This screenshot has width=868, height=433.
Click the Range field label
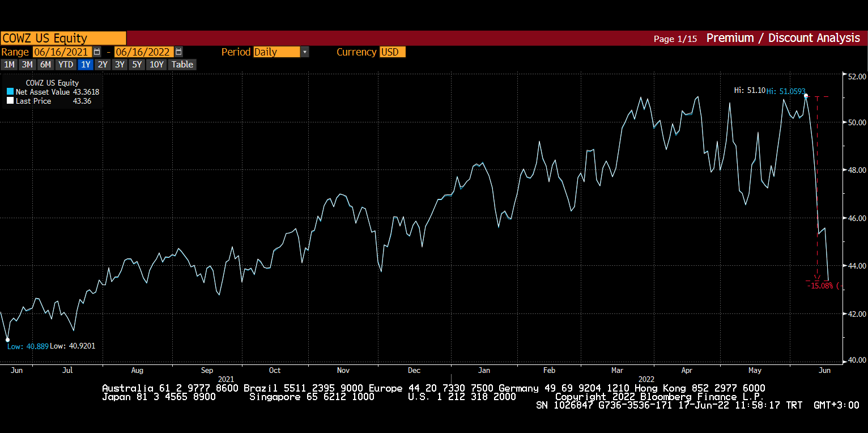coord(15,52)
